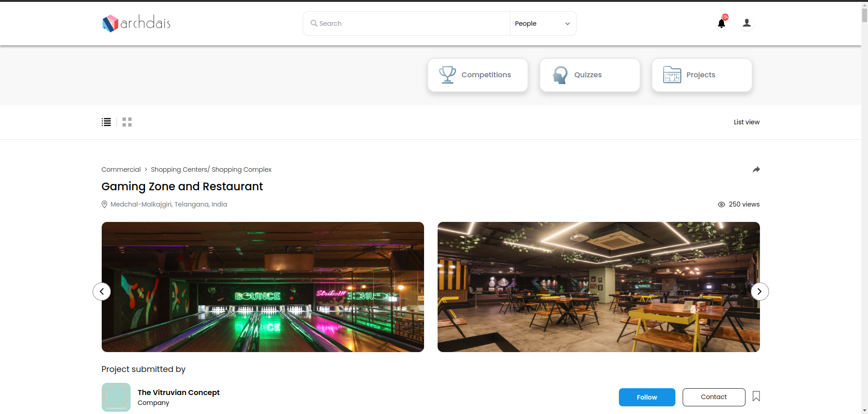Click the archdais logo
The height and width of the screenshot is (414, 868).
pyautogui.click(x=136, y=23)
